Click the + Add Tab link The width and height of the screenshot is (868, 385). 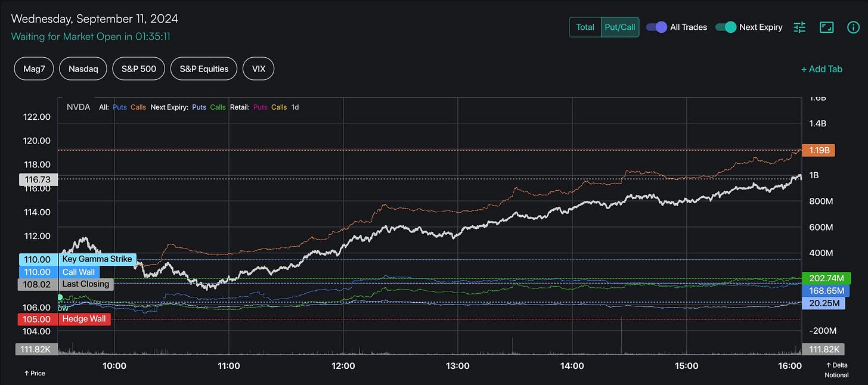[x=821, y=69]
